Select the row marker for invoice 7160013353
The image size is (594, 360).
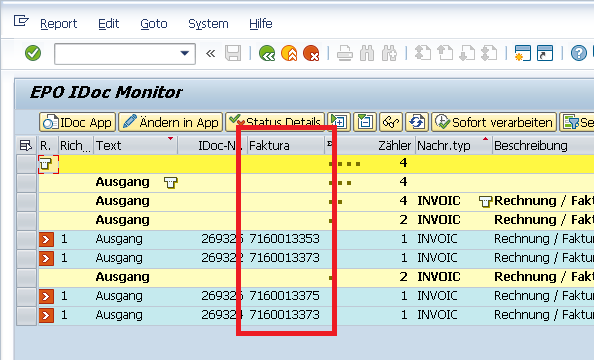(x=26, y=239)
